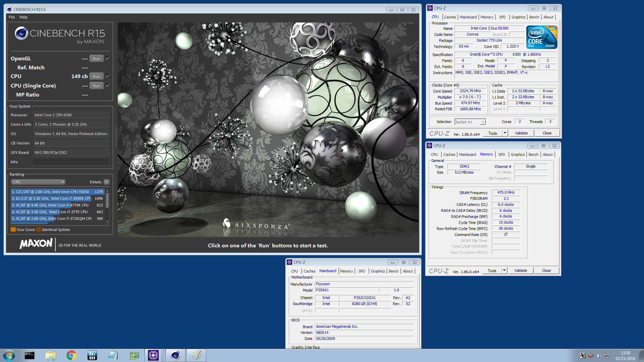Switch to Cinebench via its taskbar icon
Screen dimensions: 644x362
175,355
